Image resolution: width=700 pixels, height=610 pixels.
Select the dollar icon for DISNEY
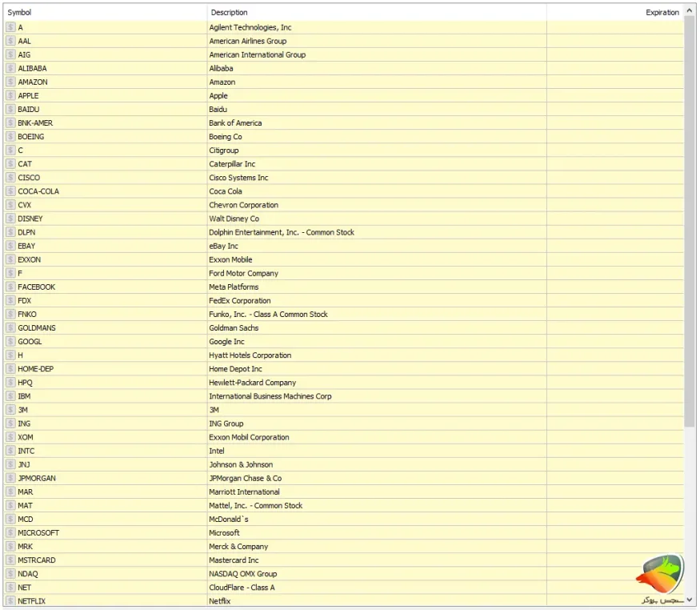pyautogui.click(x=10, y=219)
